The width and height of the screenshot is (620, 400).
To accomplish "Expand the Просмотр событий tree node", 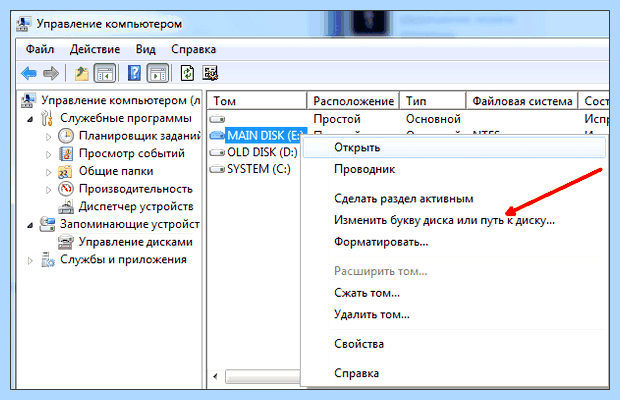I will click(x=48, y=155).
